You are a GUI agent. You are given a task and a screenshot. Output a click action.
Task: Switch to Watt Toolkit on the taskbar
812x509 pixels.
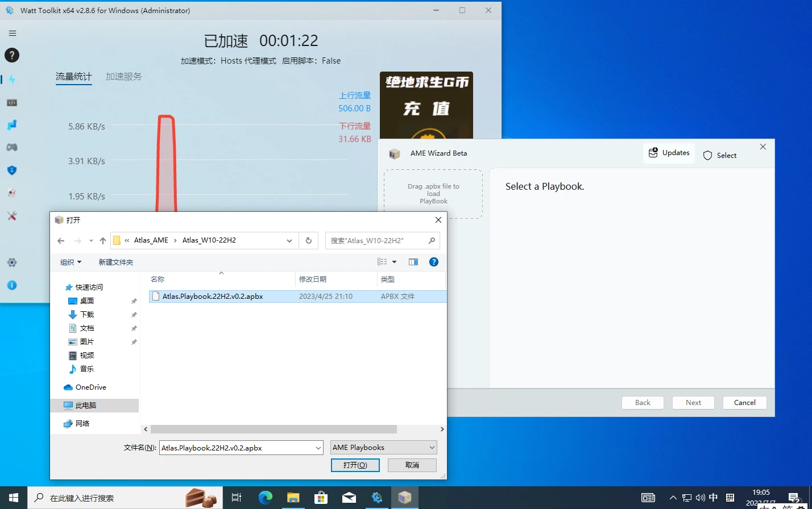click(376, 498)
